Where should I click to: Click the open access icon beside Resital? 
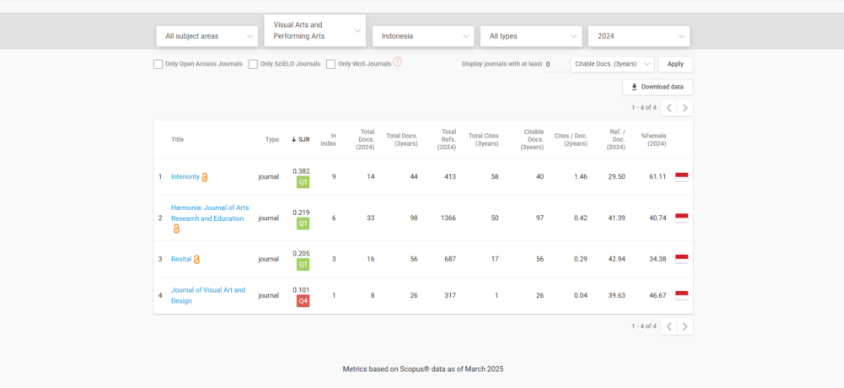196,259
